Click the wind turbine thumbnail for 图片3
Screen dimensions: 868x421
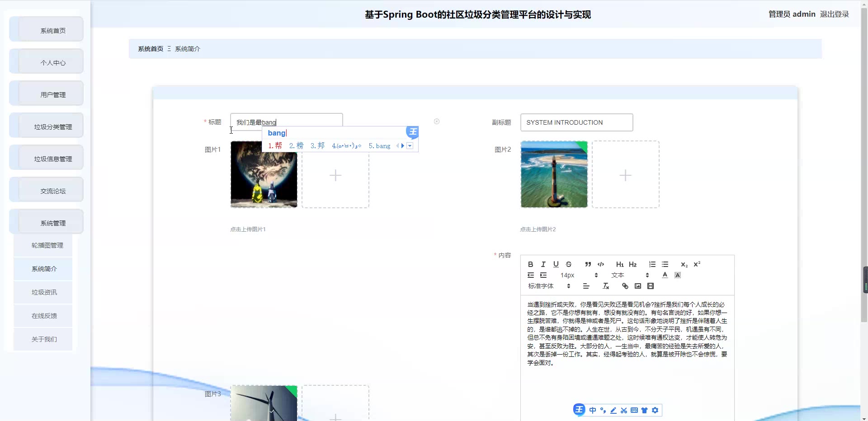point(264,403)
